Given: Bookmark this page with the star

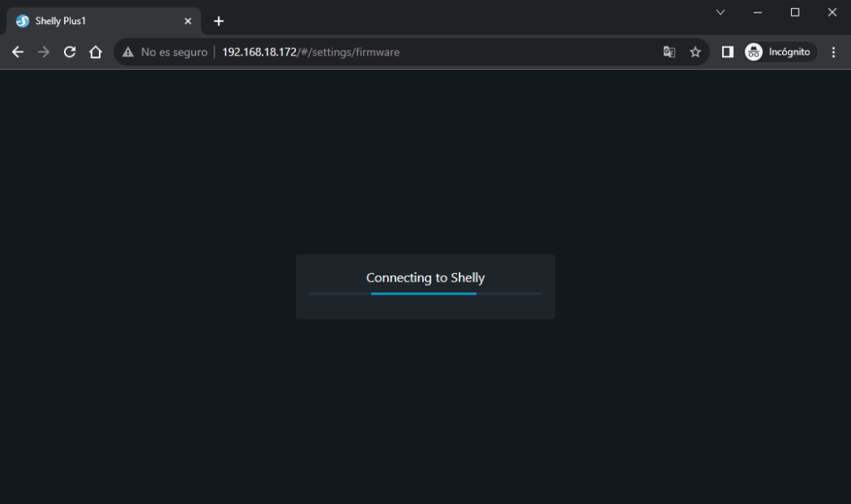Looking at the screenshot, I should [696, 52].
